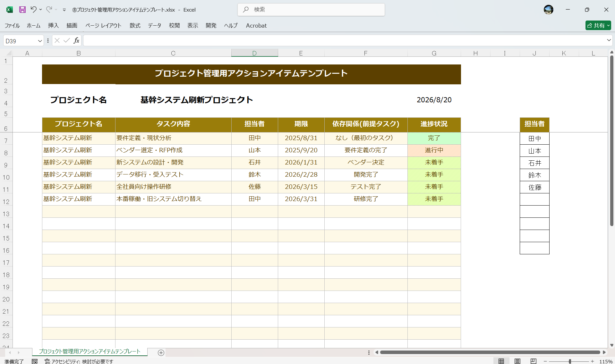Select column G header
The width and height of the screenshot is (615, 364).
pyautogui.click(x=434, y=53)
